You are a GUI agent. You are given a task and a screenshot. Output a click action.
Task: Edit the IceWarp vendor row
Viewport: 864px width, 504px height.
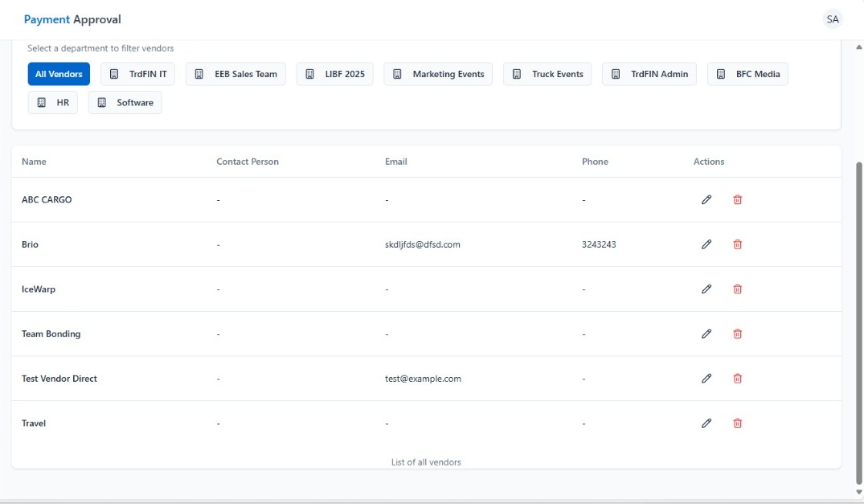(706, 289)
